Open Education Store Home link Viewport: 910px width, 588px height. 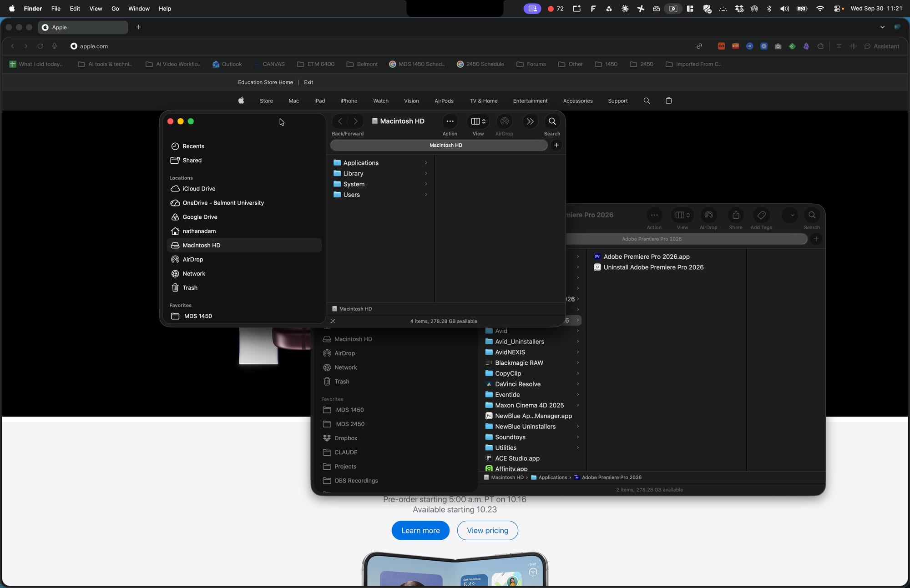pyautogui.click(x=265, y=82)
